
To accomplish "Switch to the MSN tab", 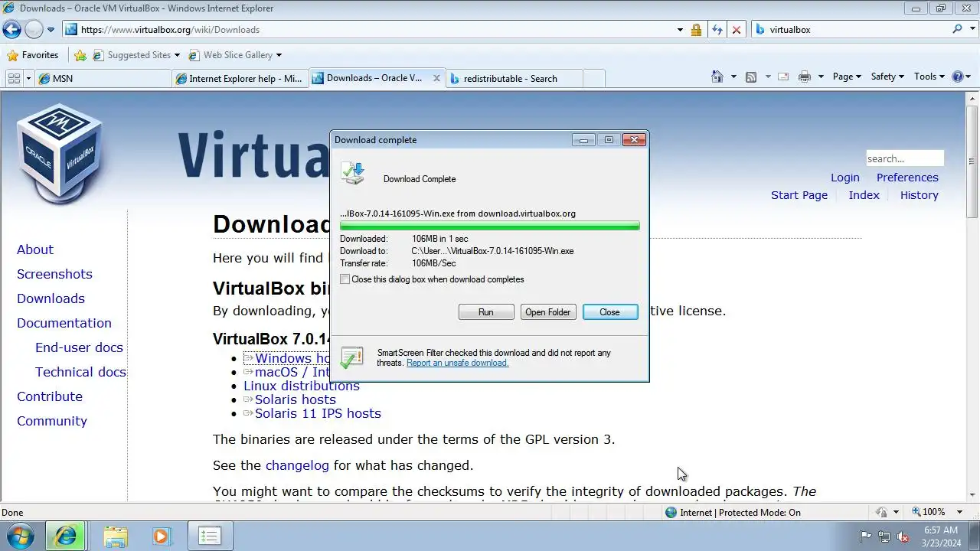I will tap(103, 78).
